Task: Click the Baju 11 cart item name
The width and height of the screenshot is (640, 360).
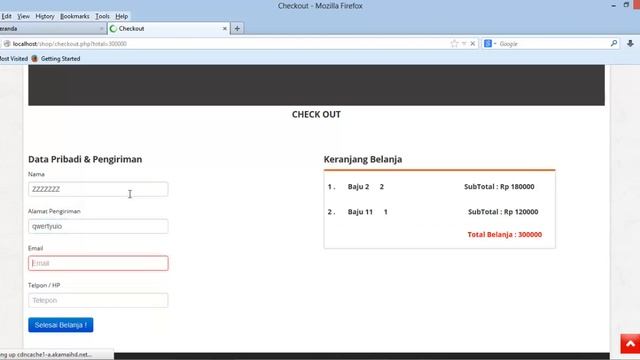Action: (360, 212)
